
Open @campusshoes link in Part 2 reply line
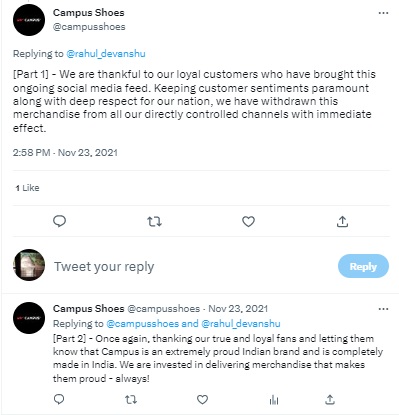tap(143, 323)
